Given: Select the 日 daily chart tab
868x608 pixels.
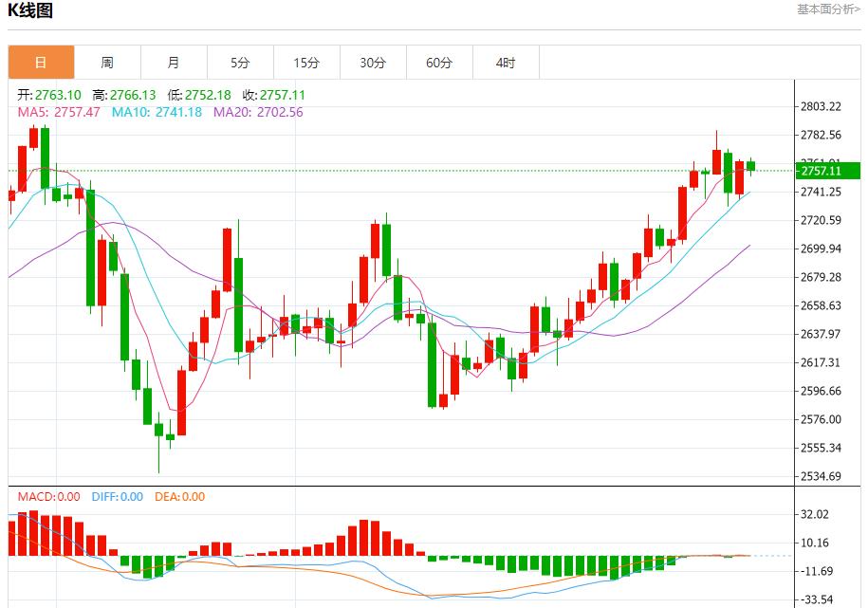Looking at the screenshot, I should [x=41, y=63].
